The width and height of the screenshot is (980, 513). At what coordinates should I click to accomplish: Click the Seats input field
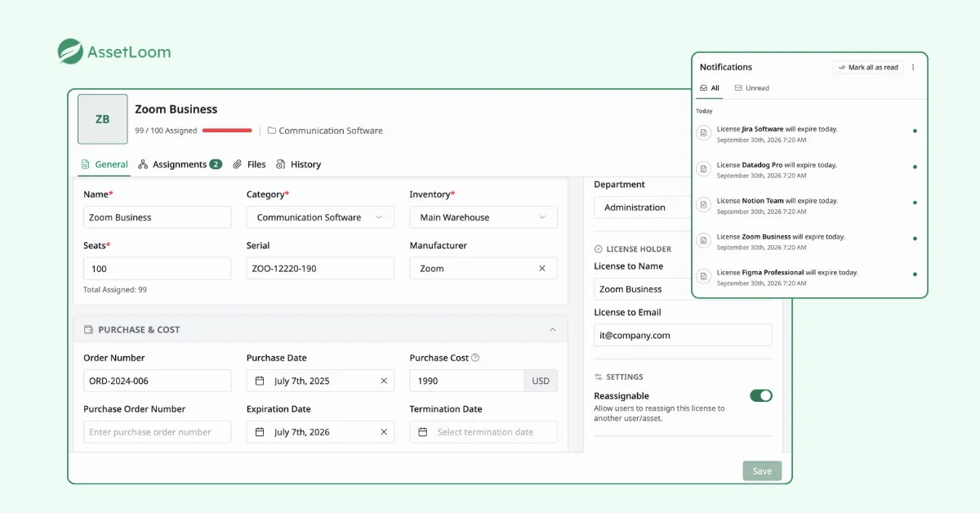(x=158, y=269)
